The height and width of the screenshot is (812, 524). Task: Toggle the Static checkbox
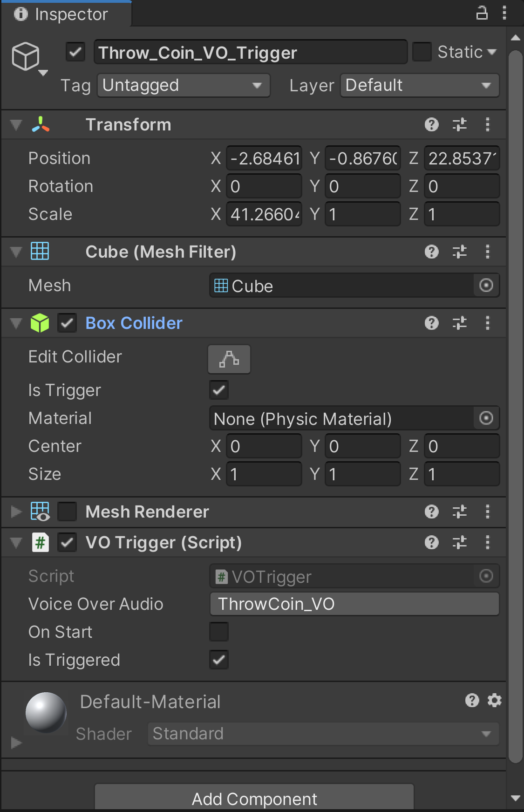coord(422,52)
